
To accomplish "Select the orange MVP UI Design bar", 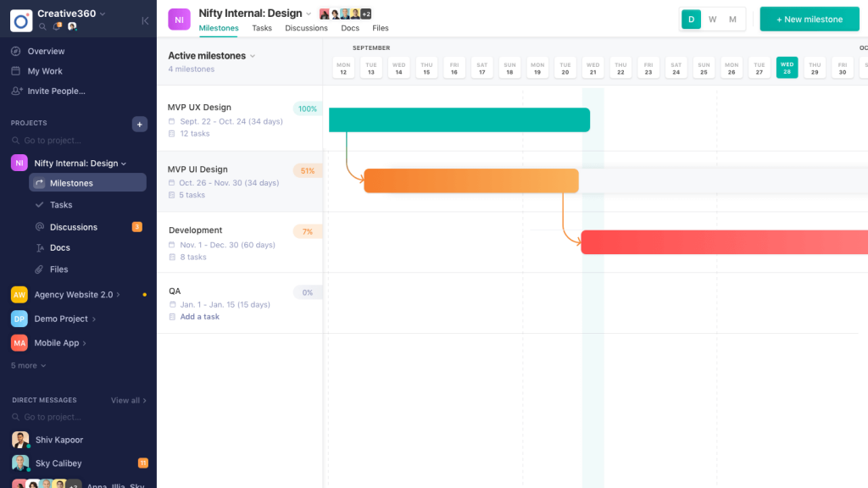I will (x=471, y=180).
